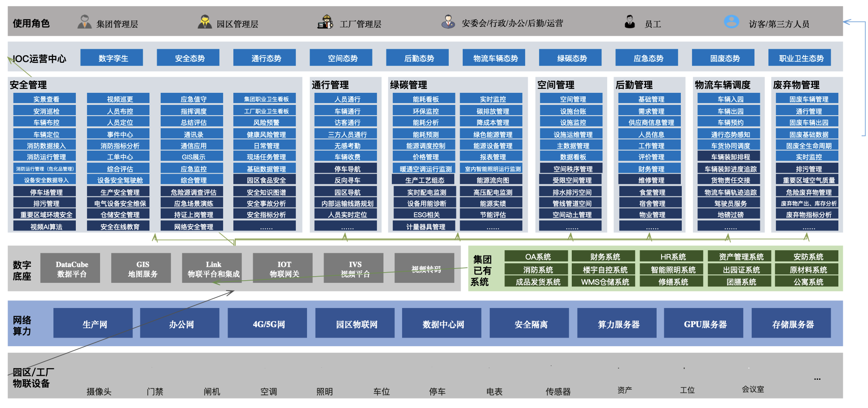Click the 工厂管理层 role icon
Viewport: 868px width, 408px height.
325,22
